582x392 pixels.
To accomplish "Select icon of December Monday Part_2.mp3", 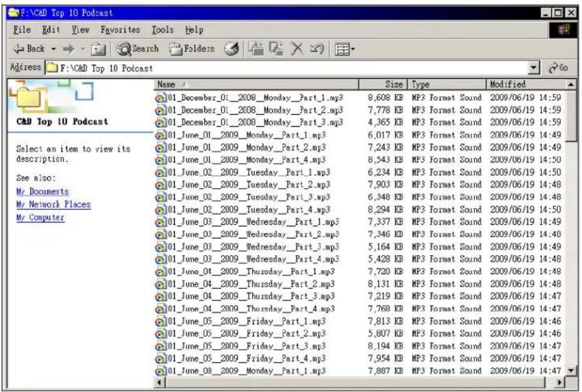I will pyautogui.click(x=161, y=111).
